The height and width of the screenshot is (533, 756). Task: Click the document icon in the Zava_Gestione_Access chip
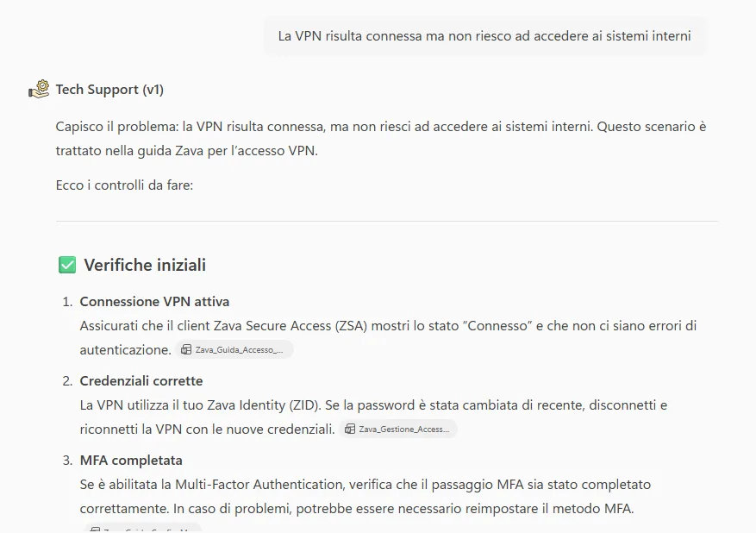(350, 429)
